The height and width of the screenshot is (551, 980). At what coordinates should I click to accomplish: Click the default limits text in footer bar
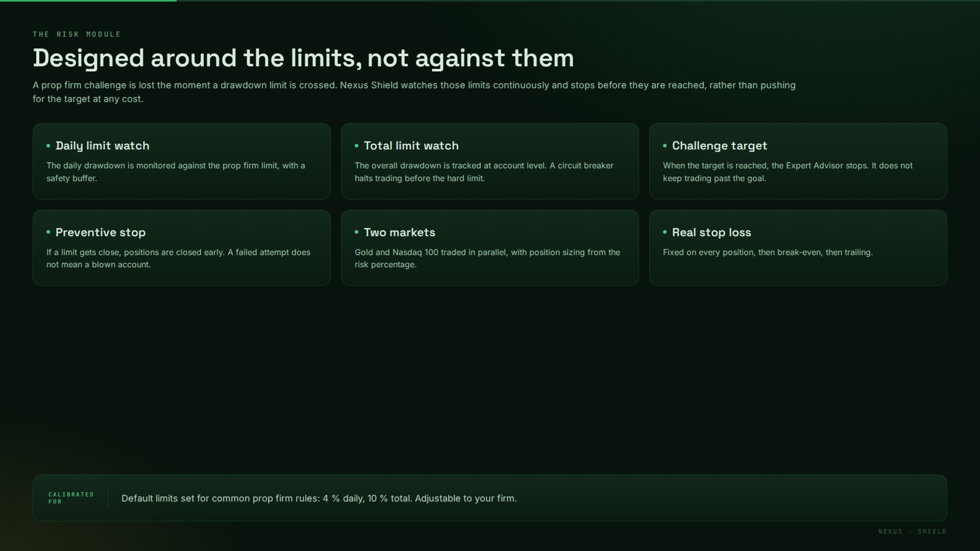[x=319, y=498]
